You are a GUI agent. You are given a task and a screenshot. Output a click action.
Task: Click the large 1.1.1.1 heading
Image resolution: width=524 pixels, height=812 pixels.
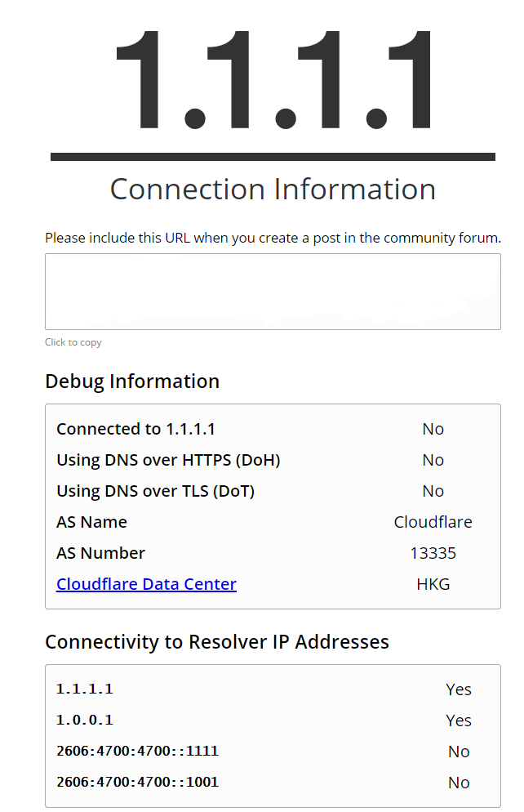point(273,79)
